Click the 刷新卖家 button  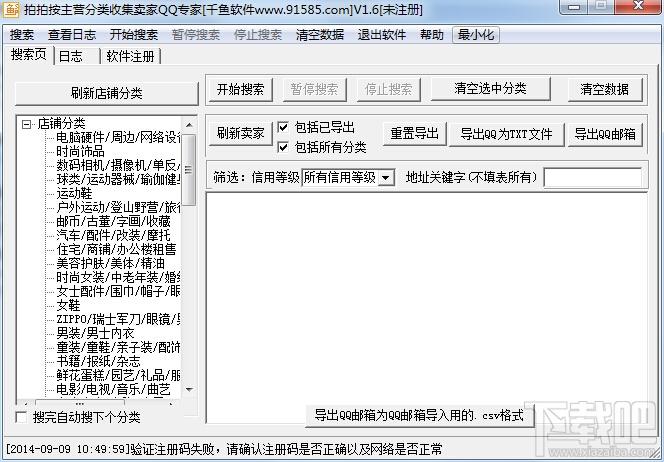[241, 133]
